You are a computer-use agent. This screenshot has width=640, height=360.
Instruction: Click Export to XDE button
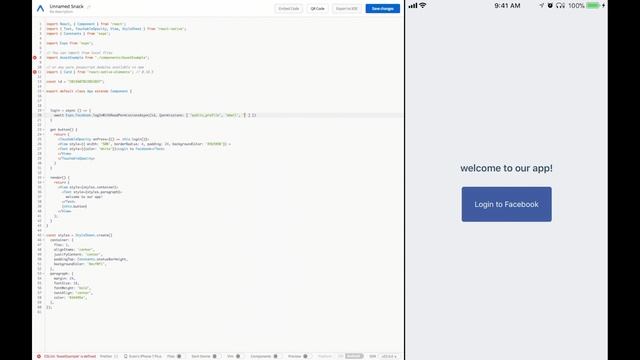point(347,9)
